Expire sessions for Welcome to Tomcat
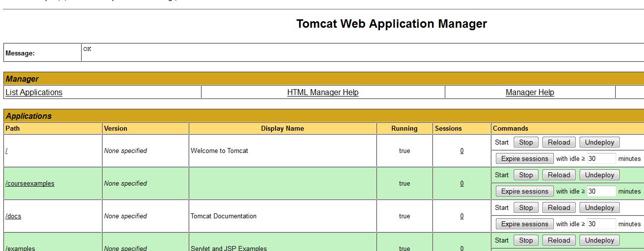The height and width of the screenshot is (251, 644). pyautogui.click(x=525, y=158)
